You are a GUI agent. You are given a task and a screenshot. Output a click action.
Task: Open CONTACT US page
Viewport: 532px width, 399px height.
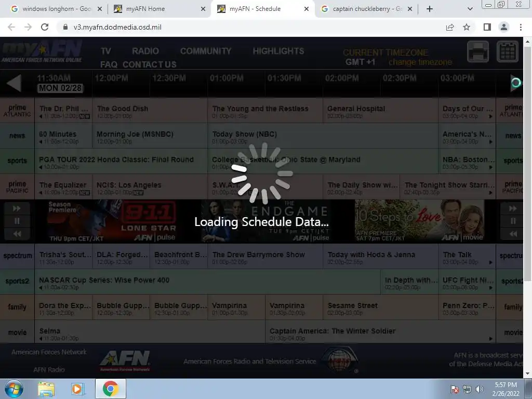click(x=149, y=64)
